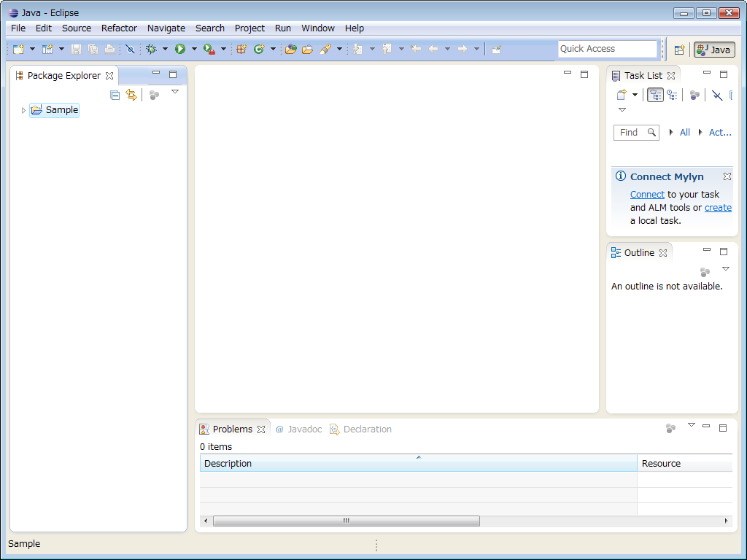Create a new task in Task List

pyautogui.click(x=622, y=96)
